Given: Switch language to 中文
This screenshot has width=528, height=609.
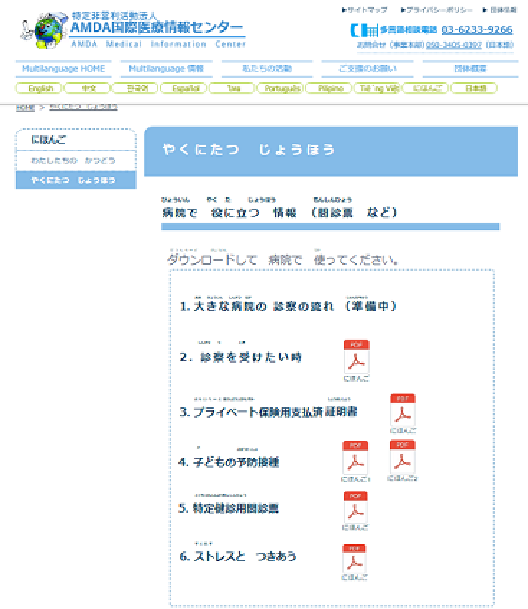Looking at the screenshot, I should tap(88, 88).
